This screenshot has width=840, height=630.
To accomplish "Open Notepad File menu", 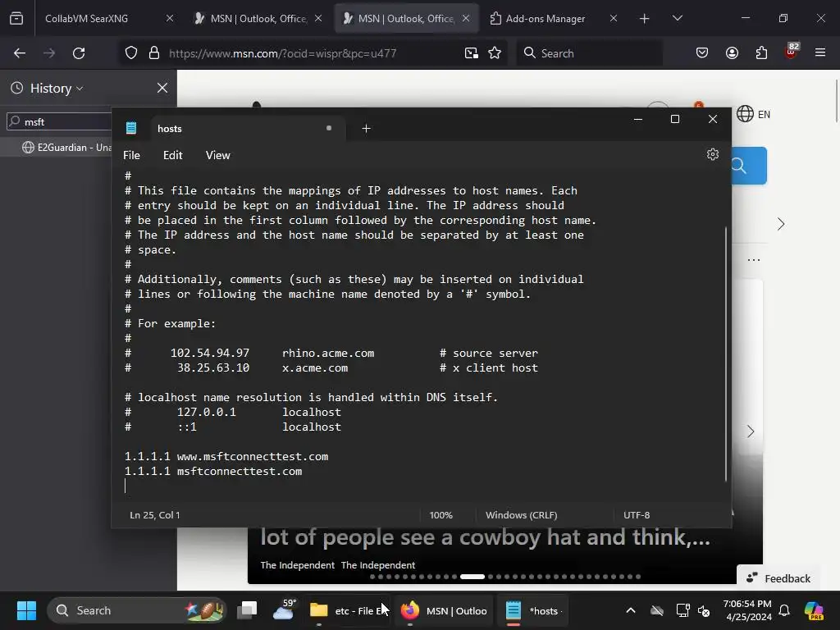I will (131, 155).
